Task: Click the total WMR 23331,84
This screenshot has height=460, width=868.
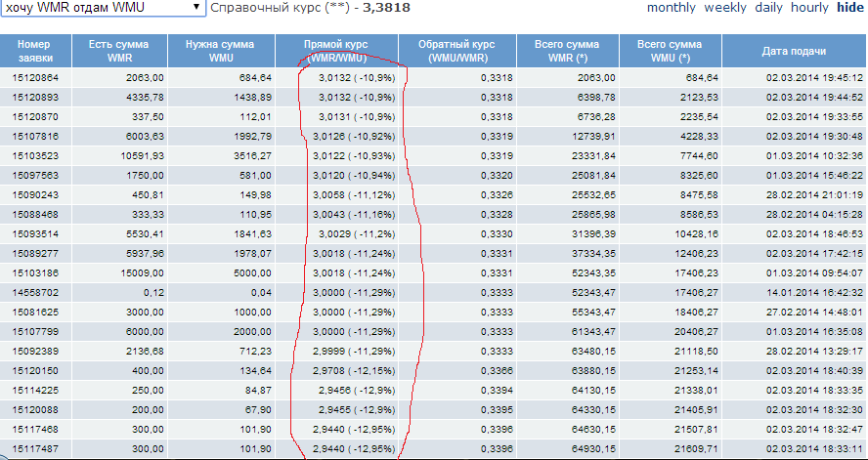Action: tap(593, 156)
